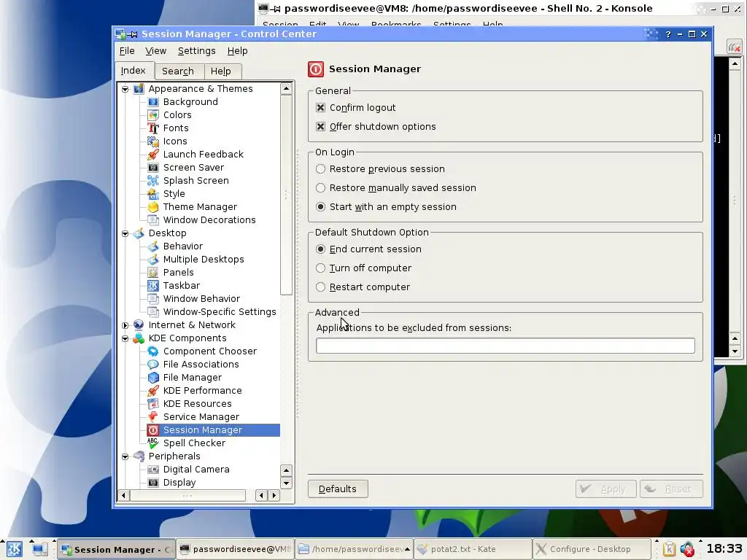Click excluded applications input field
The width and height of the screenshot is (747, 560).
pyautogui.click(x=505, y=346)
